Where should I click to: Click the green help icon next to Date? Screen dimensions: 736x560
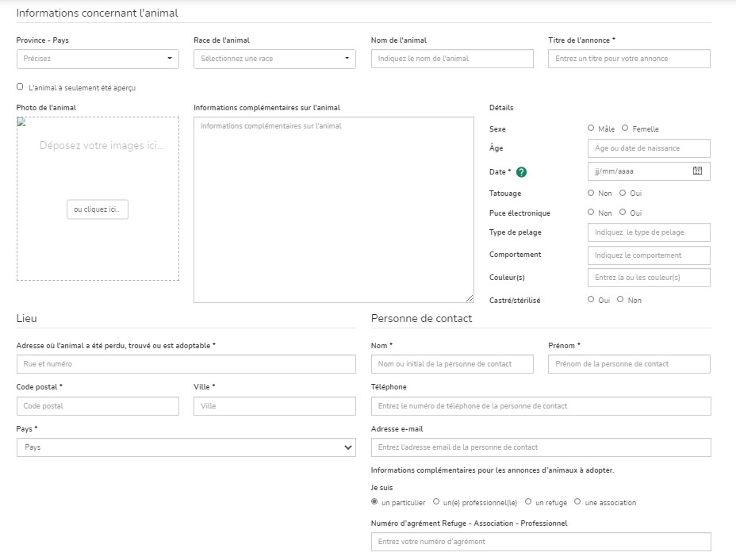[x=521, y=172]
